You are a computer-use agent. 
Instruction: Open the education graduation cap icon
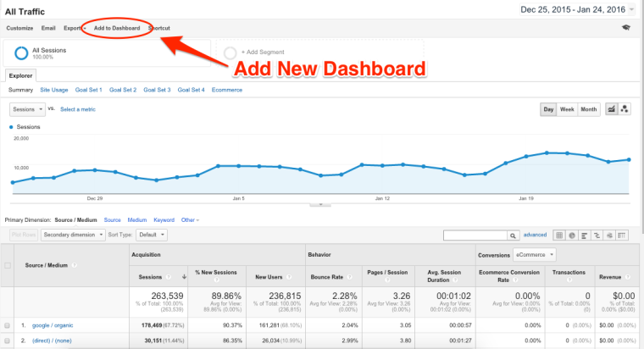click(x=626, y=28)
